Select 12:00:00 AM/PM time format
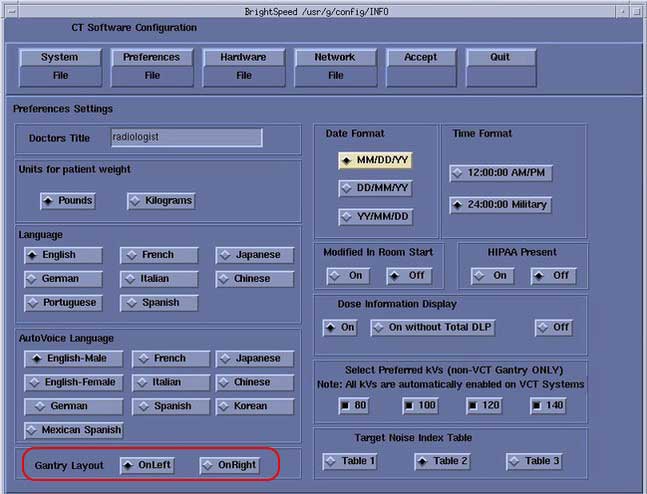Viewport: 647px width, 494px height. pyautogui.click(x=500, y=173)
